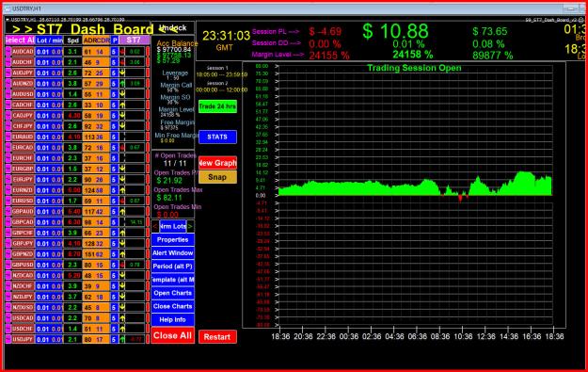Image resolution: width=588 pixels, height=372 pixels.
Task: Click the red New Graph button
Action: [217, 163]
